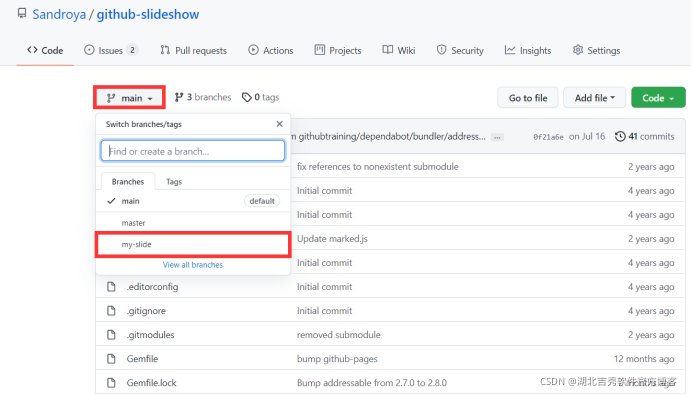Click the 'on Jul 16' commit date
Image resolution: width=692 pixels, height=395 pixels.
pyautogui.click(x=587, y=136)
